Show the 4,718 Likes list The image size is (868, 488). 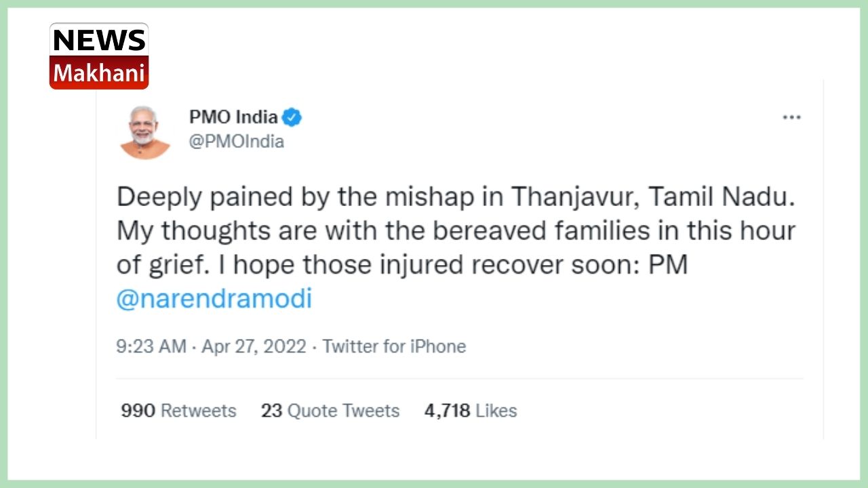pos(471,411)
